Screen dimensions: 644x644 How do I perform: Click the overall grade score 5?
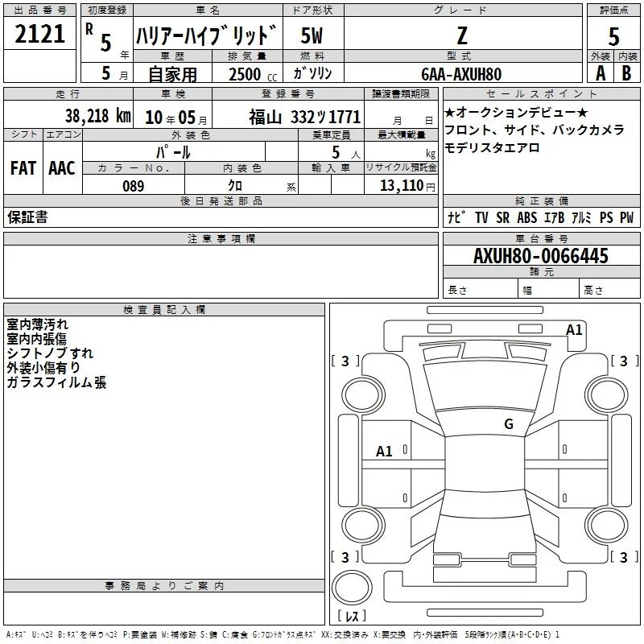(613, 36)
